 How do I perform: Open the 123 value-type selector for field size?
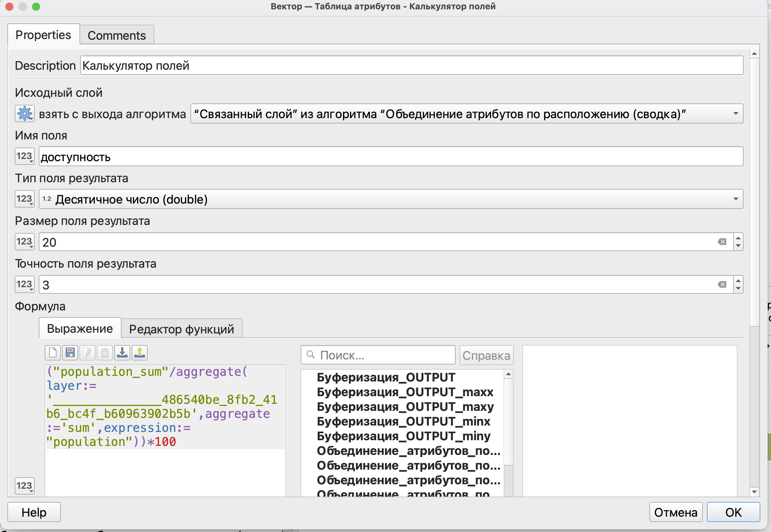pyautogui.click(x=25, y=242)
